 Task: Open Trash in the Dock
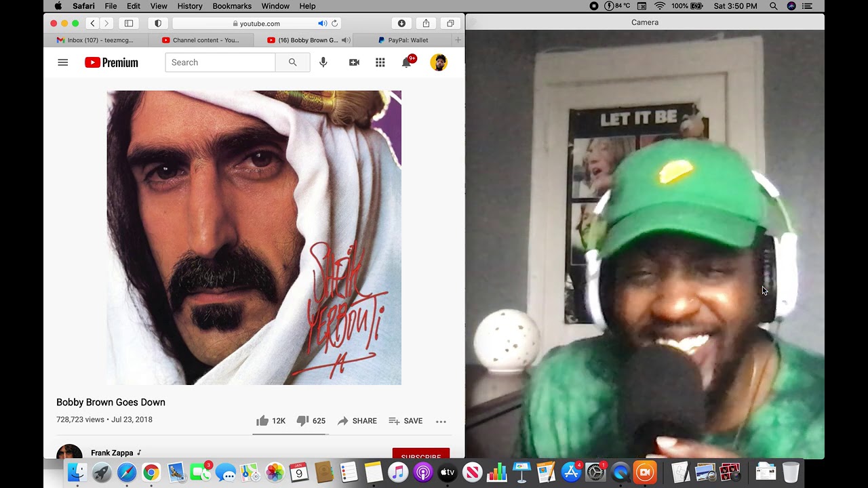click(x=791, y=472)
